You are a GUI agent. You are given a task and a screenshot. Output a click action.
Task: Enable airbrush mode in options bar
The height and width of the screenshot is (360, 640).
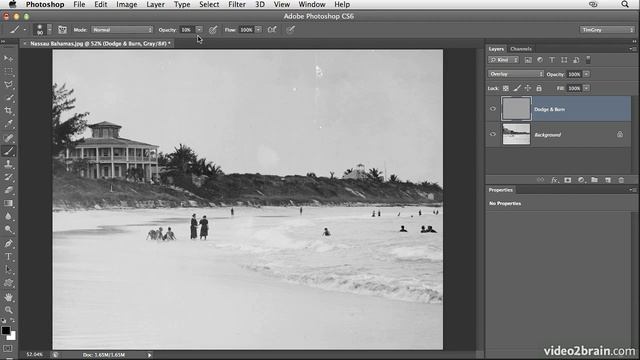272,29
